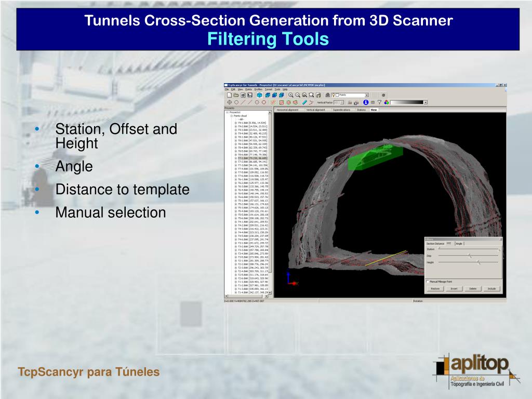
Task: Open the Vertical Factor dropdown
Action: click(342, 102)
